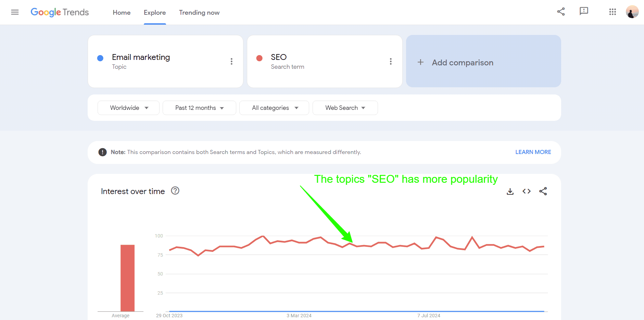Open the help tooltip beside Interest over time
The height and width of the screenshot is (320, 644).
pos(175,191)
